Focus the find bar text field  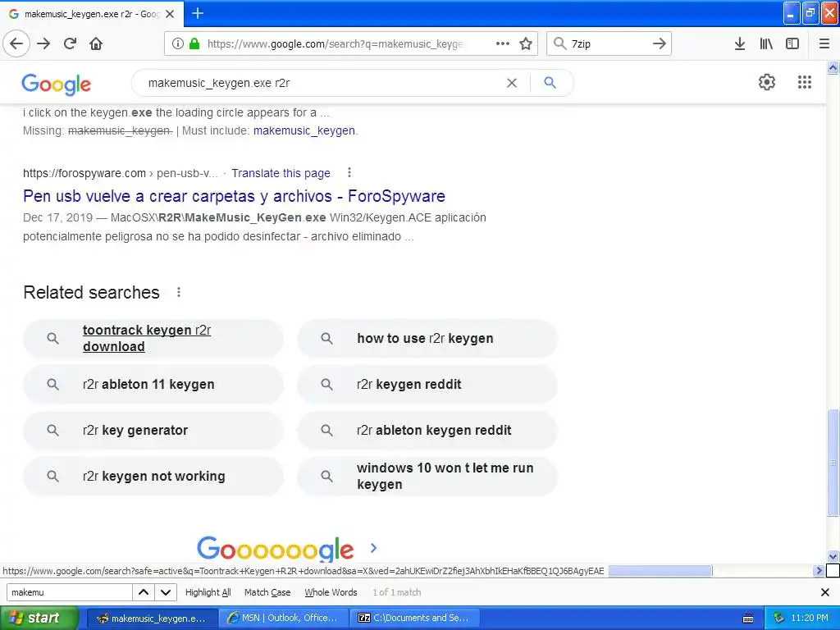(69, 592)
